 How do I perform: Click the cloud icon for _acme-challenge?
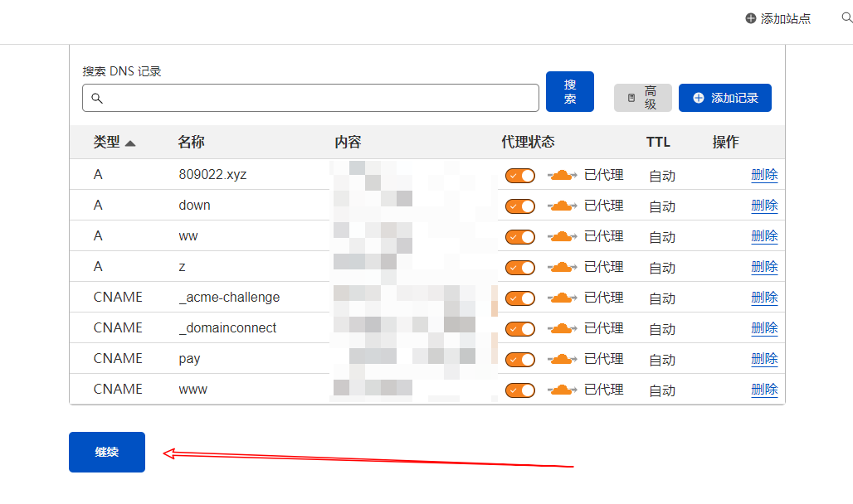click(x=563, y=298)
